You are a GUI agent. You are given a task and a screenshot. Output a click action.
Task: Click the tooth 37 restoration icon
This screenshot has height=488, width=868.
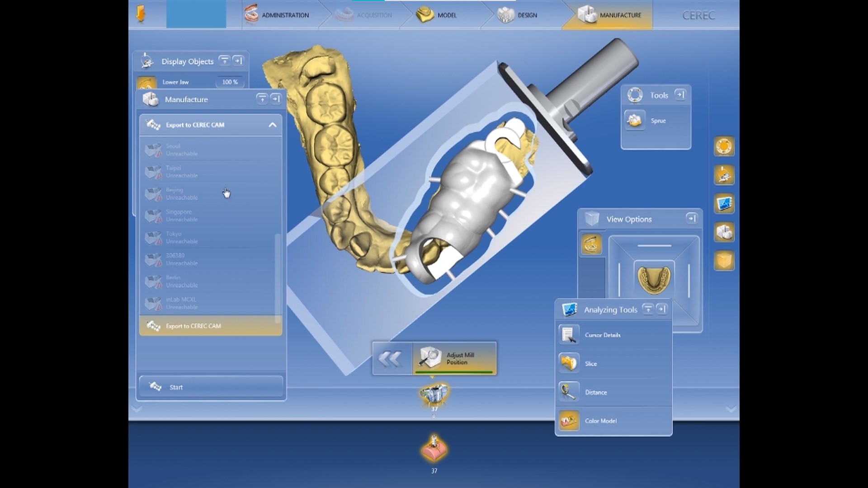[x=434, y=394]
